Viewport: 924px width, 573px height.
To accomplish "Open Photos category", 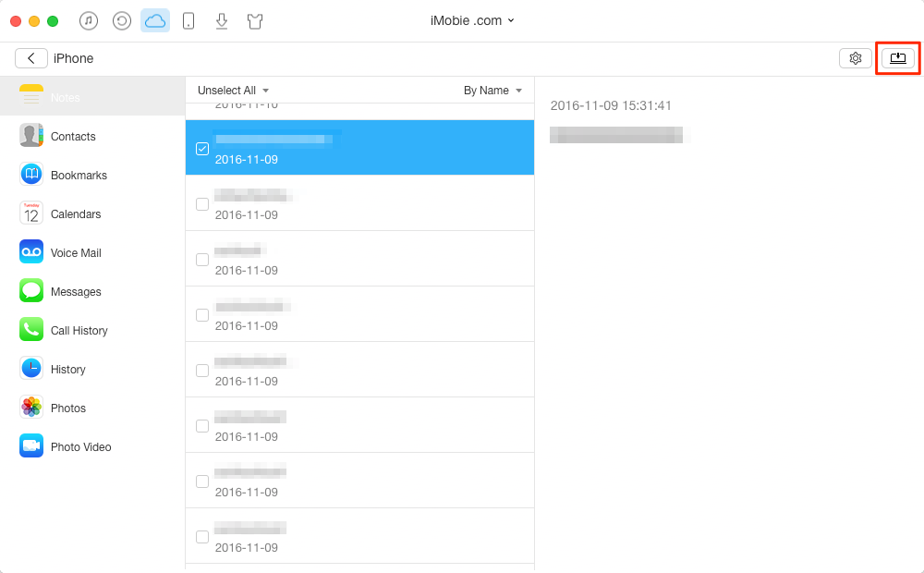I will [x=92, y=408].
